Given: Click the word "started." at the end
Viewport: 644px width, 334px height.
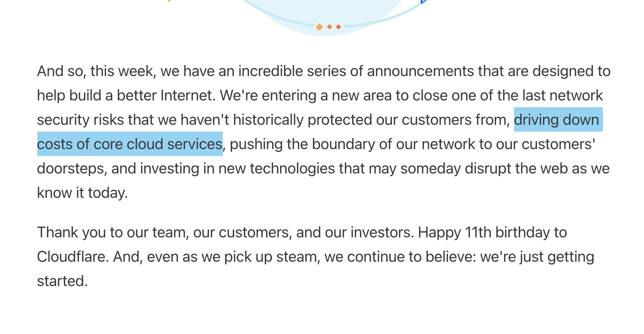Looking at the screenshot, I should (x=62, y=281).
